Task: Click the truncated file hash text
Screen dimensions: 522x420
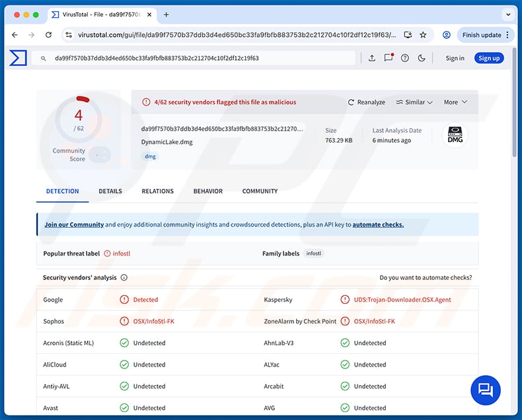Action: pyautogui.click(x=222, y=129)
